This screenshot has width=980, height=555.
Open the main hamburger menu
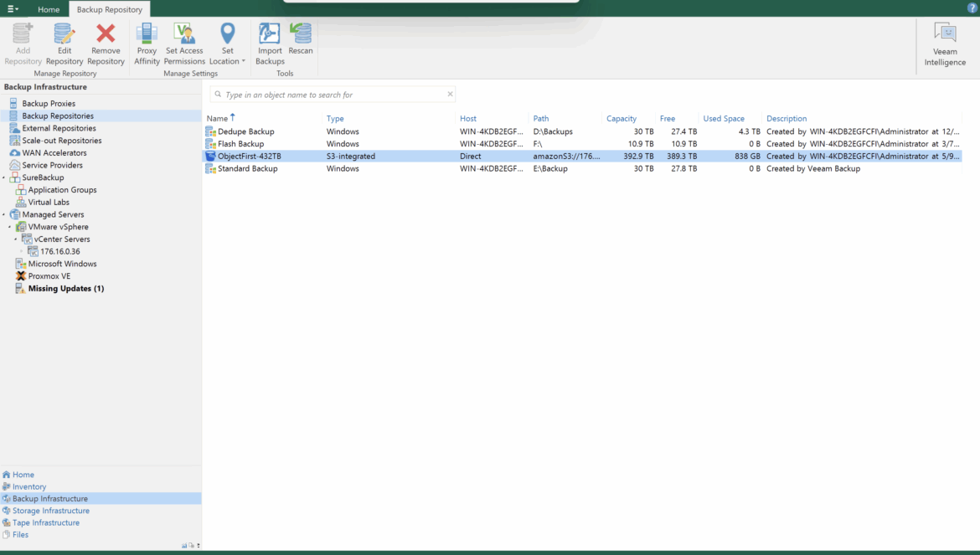(12, 8)
